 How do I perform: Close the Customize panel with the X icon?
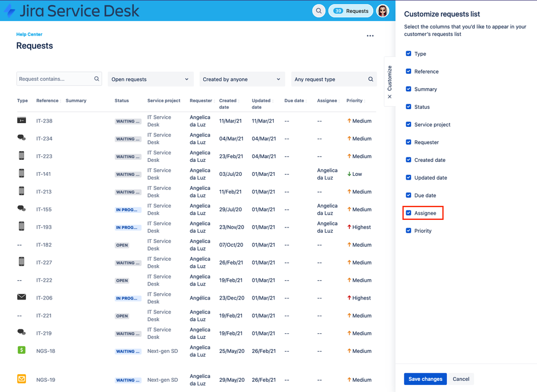point(389,97)
